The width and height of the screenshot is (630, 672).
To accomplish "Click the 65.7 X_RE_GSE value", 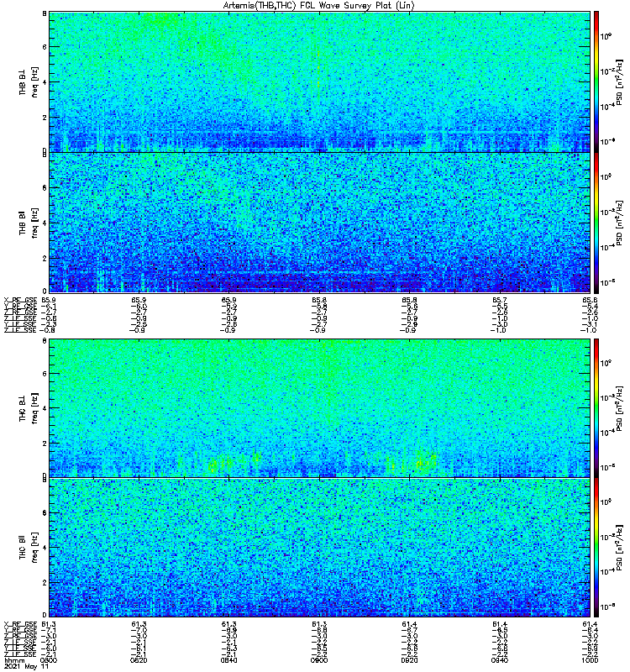I will [500, 301].
